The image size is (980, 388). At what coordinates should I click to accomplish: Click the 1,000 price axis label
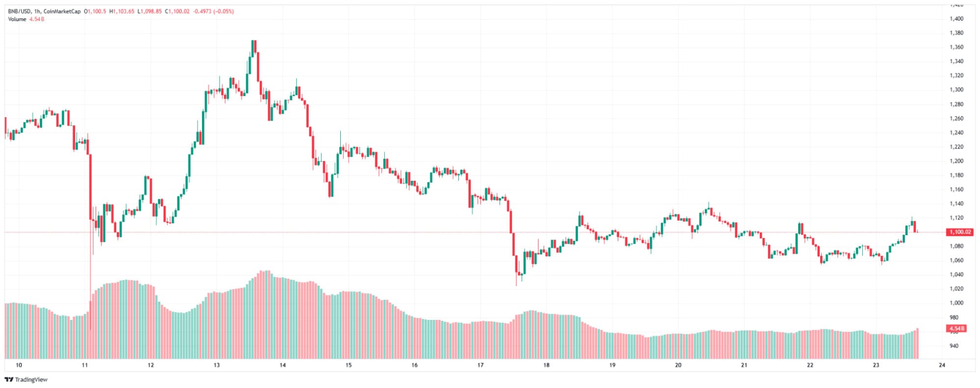[x=956, y=303]
